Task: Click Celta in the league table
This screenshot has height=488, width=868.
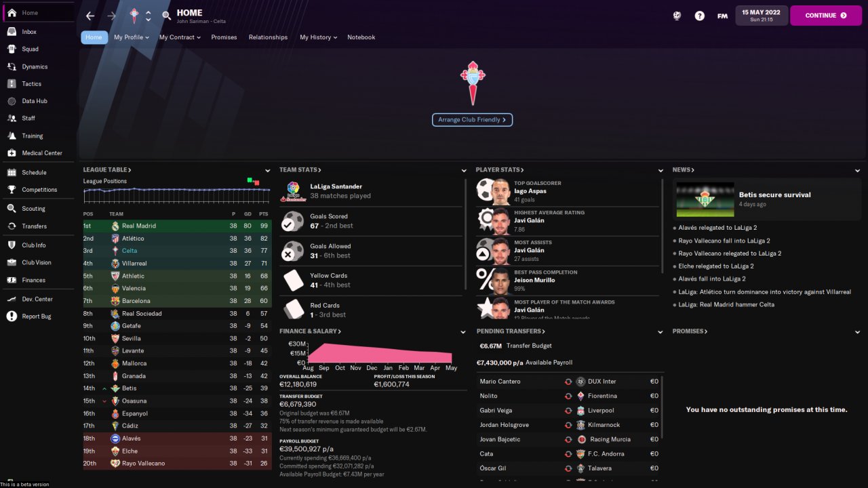Action: point(130,251)
